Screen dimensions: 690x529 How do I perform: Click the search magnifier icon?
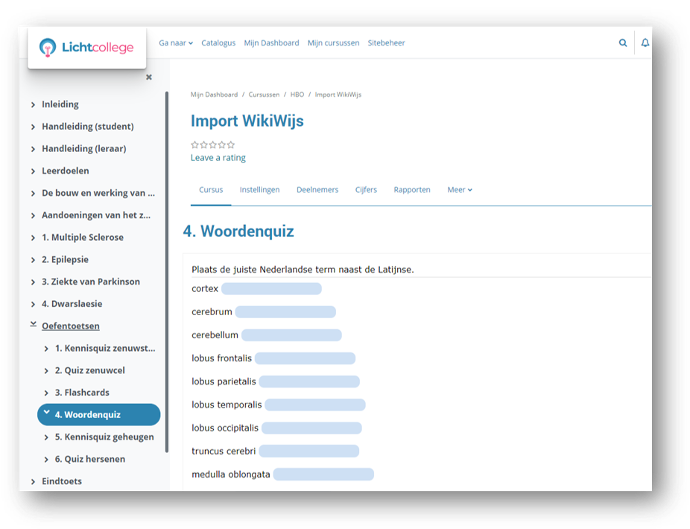tap(623, 43)
